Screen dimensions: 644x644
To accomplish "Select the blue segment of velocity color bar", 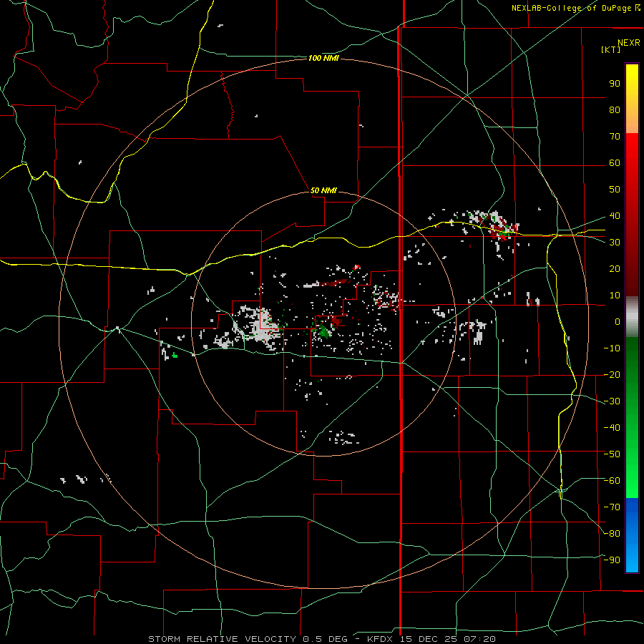I will 632,535.
